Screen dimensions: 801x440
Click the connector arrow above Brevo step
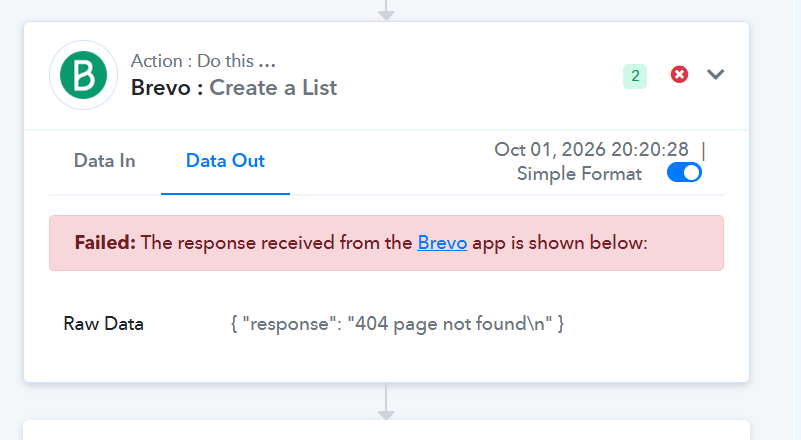(x=386, y=10)
